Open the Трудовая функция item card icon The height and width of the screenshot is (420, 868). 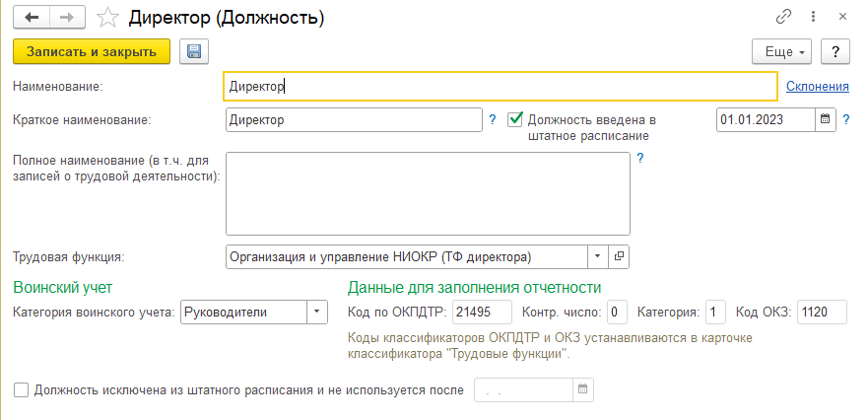click(619, 256)
